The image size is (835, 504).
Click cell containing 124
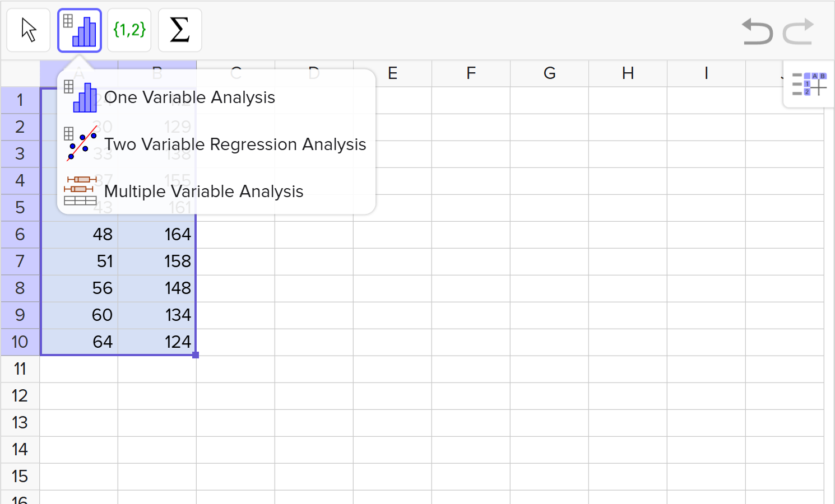coord(157,342)
